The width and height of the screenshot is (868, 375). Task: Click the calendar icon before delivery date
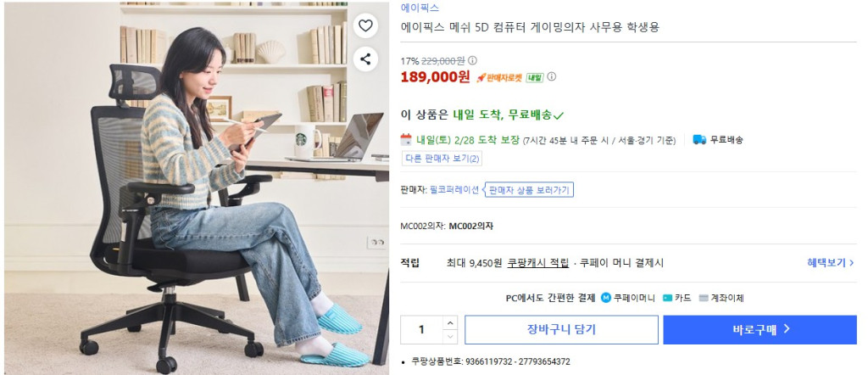[x=406, y=140]
